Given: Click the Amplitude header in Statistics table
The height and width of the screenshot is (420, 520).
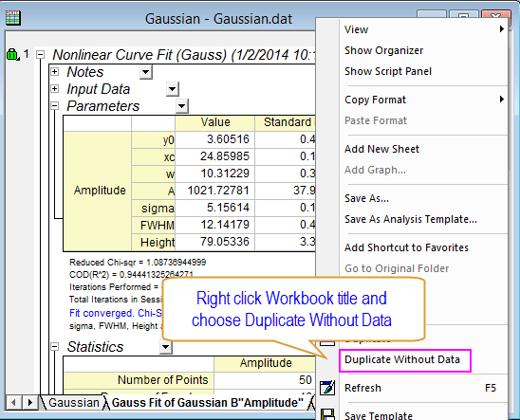Looking at the screenshot, I should [x=266, y=363].
